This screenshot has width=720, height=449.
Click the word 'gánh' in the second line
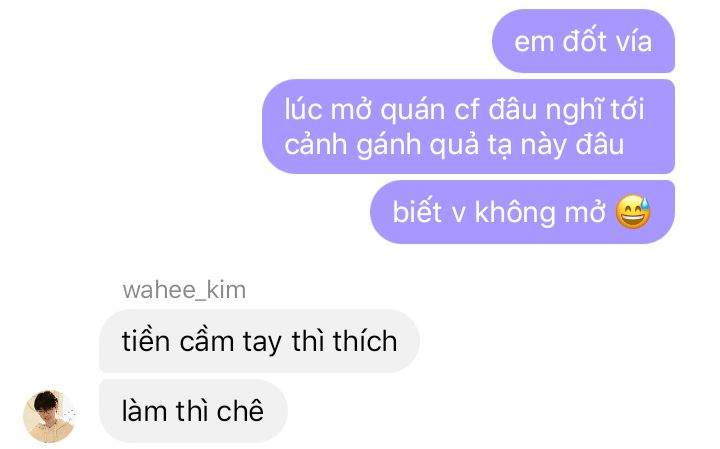point(388,145)
